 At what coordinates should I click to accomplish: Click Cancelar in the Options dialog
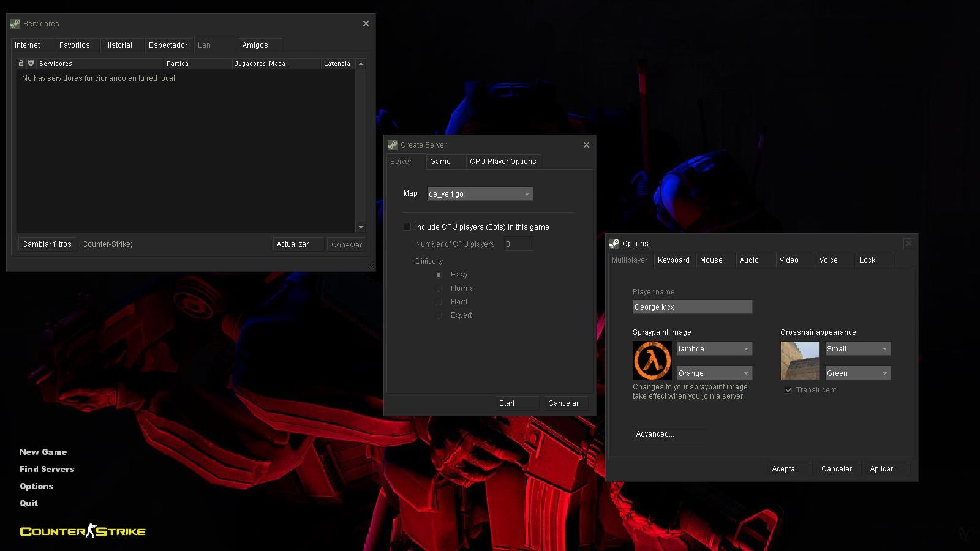[839, 469]
